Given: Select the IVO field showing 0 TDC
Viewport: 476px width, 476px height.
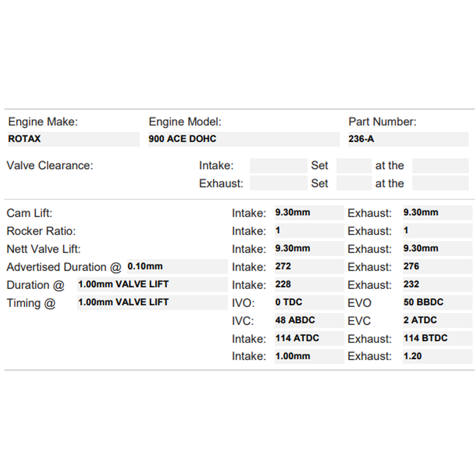Looking at the screenshot, I should (309, 302).
